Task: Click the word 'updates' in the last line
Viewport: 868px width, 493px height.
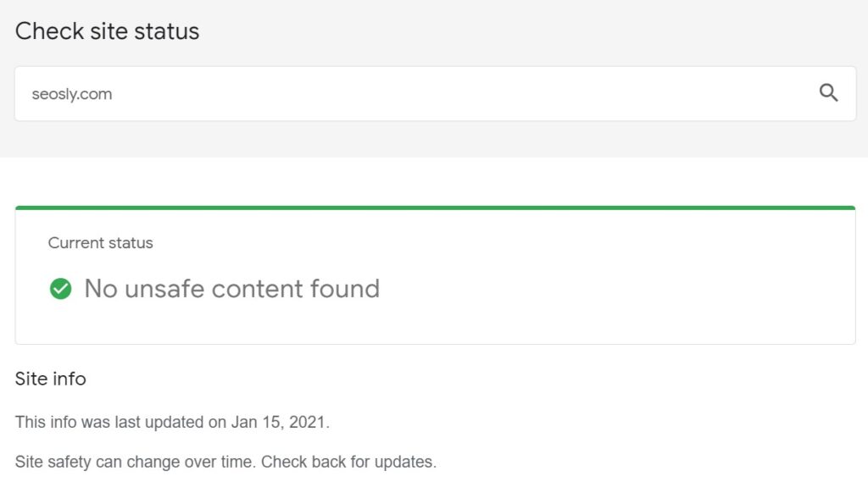Action: 407,463
